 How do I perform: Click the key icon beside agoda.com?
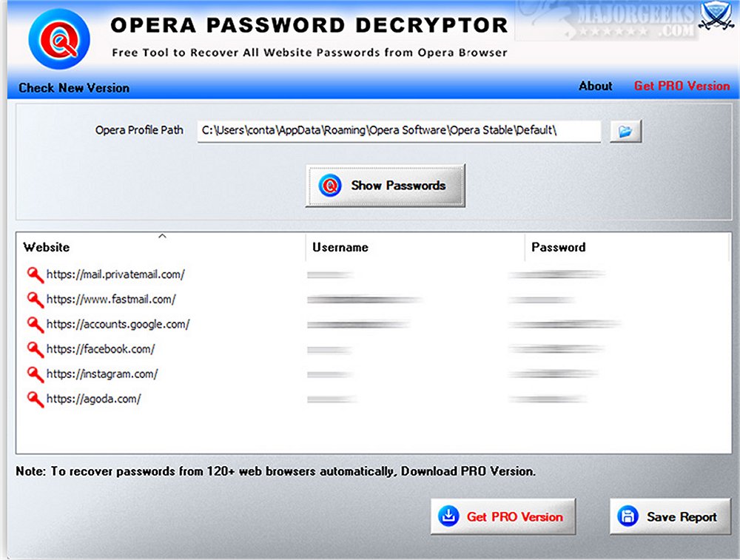coord(35,399)
